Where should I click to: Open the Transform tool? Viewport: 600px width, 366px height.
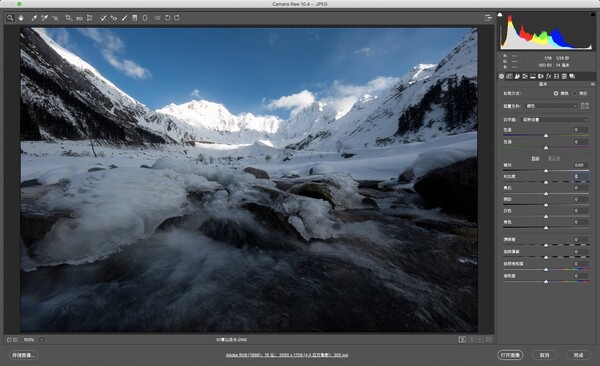click(90, 18)
